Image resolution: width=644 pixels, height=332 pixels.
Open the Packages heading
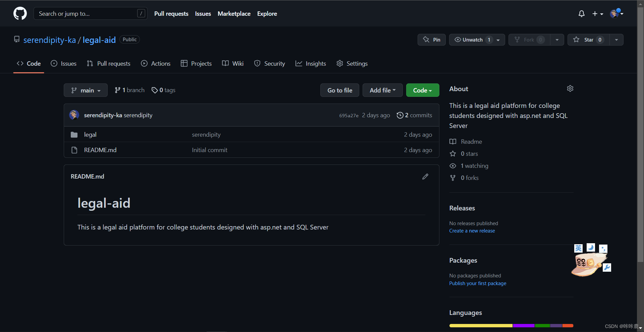pos(463,260)
